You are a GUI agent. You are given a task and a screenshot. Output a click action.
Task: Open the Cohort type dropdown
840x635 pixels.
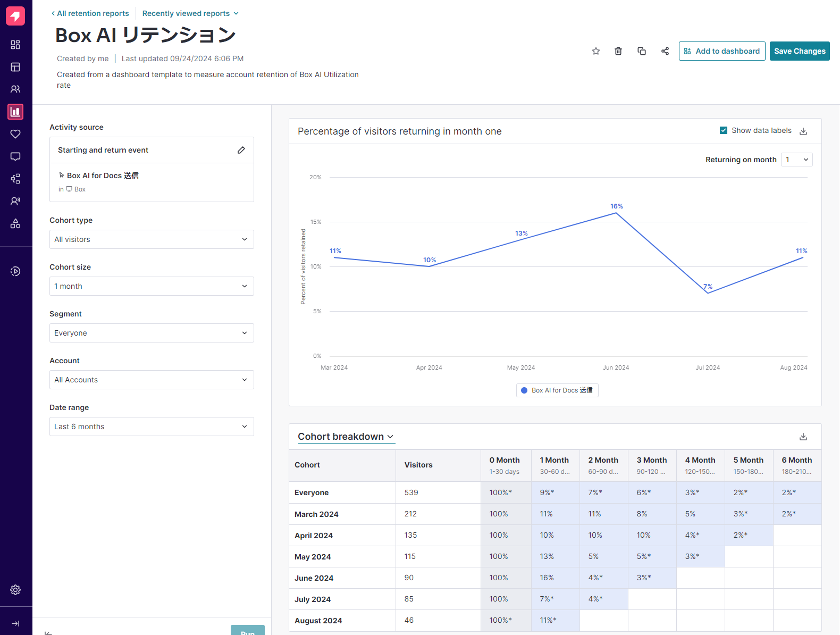click(152, 239)
